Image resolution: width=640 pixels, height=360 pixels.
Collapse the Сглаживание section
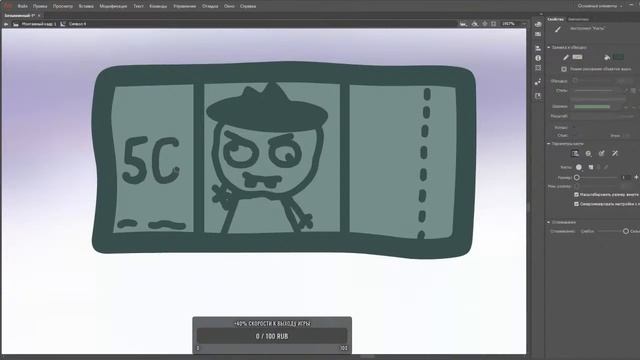pyautogui.click(x=549, y=222)
